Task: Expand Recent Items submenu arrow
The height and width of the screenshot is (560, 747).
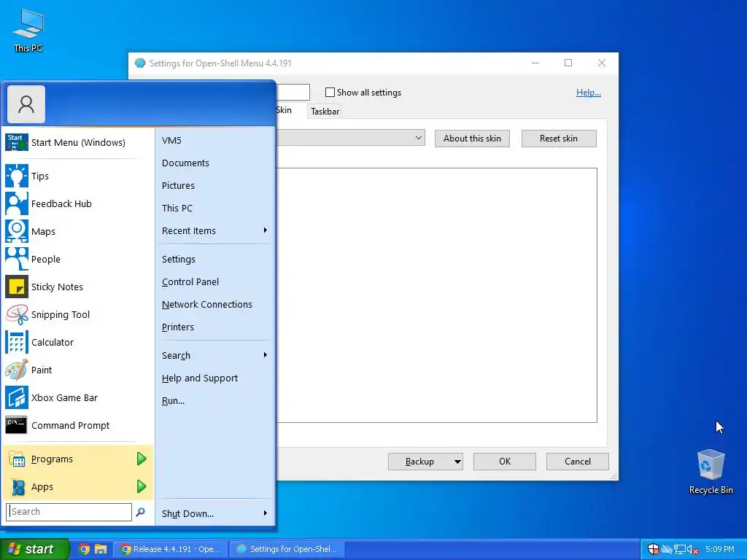Action: pos(266,230)
